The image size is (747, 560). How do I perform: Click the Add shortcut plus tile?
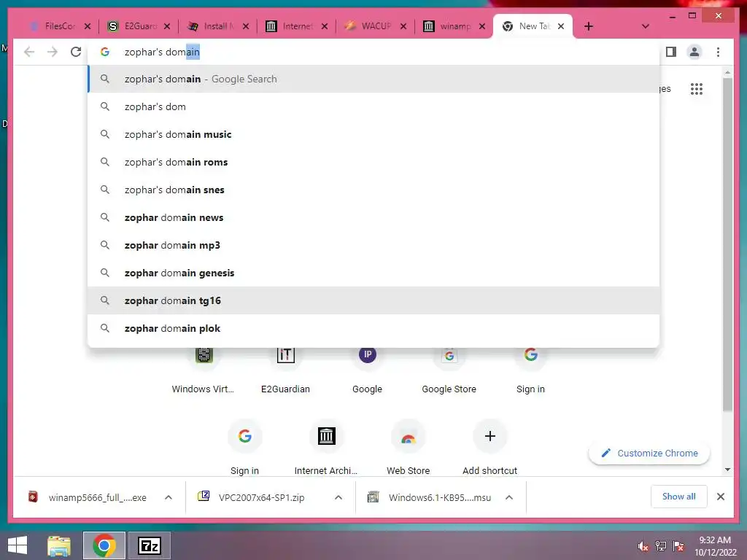point(489,446)
